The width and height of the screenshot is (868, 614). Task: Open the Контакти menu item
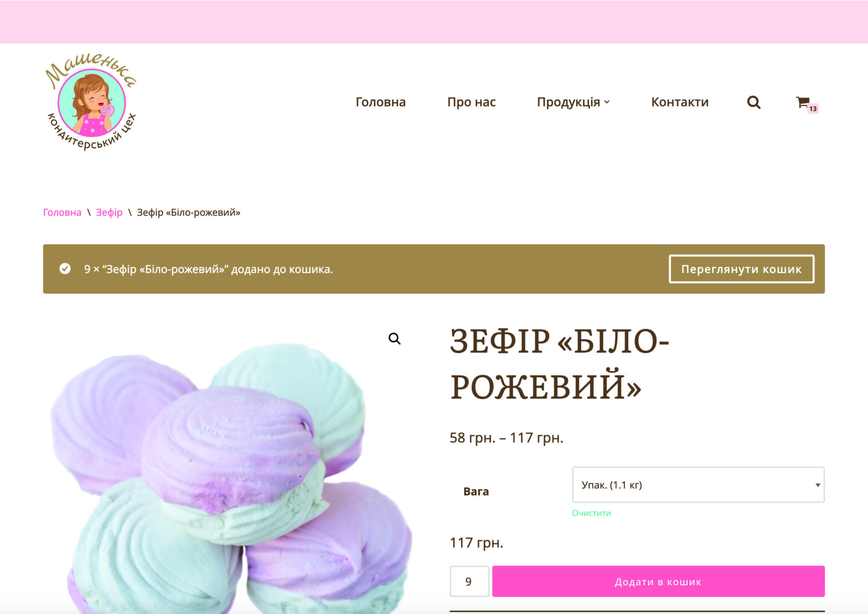pos(680,102)
